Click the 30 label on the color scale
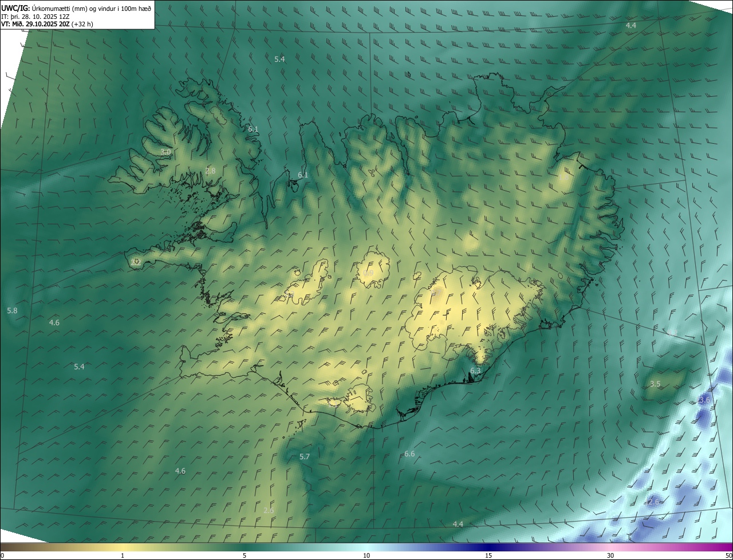This screenshot has height=560, width=733. pos(610,555)
